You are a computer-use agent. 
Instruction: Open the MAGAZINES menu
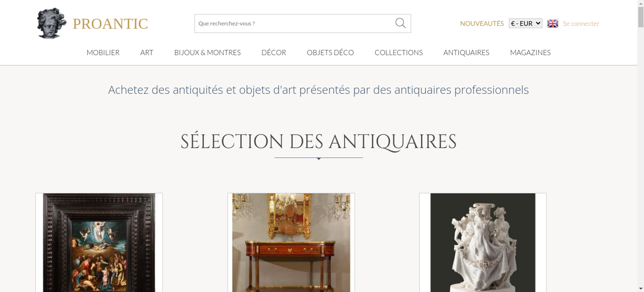[x=530, y=52]
